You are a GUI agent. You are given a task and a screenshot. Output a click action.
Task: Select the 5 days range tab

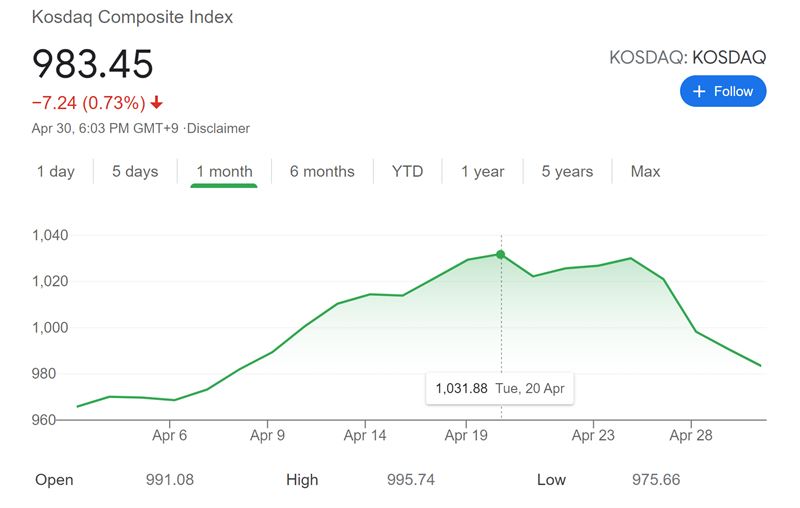click(x=135, y=172)
